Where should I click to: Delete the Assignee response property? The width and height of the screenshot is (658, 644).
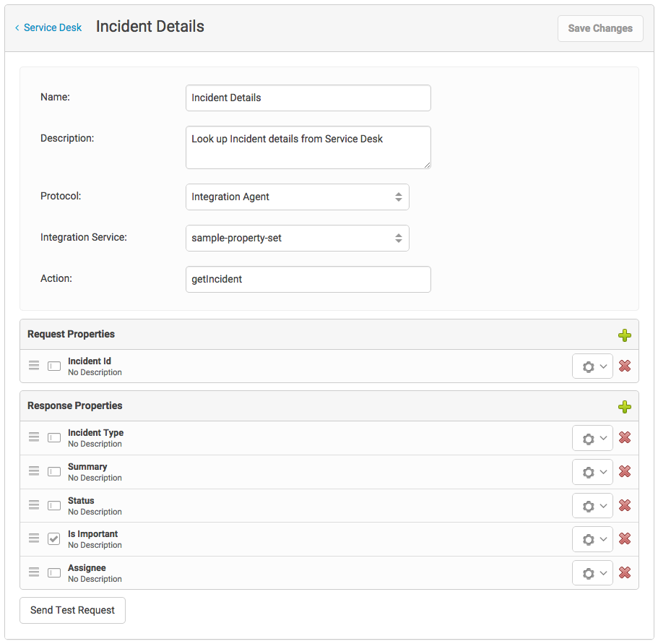pos(625,572)
